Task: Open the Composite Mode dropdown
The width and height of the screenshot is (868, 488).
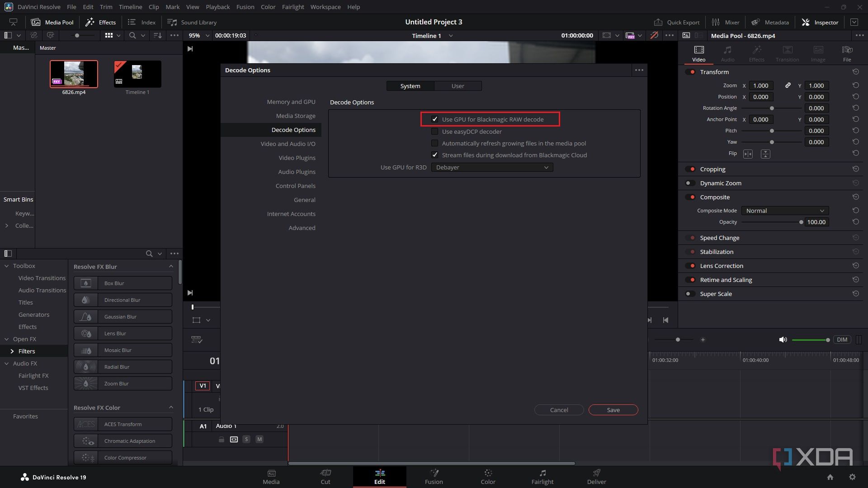Action: [x=784, y=211]
